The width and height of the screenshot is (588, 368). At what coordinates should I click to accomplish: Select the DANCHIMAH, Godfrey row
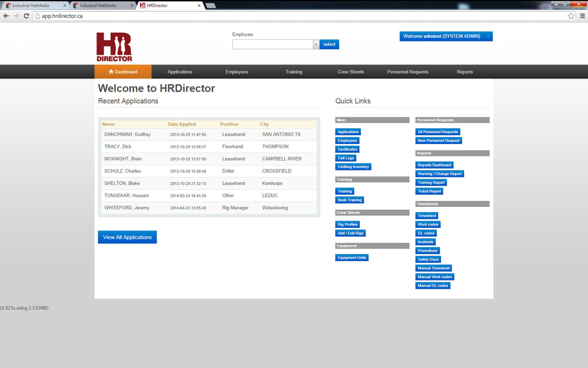click(x=209, y=134)
